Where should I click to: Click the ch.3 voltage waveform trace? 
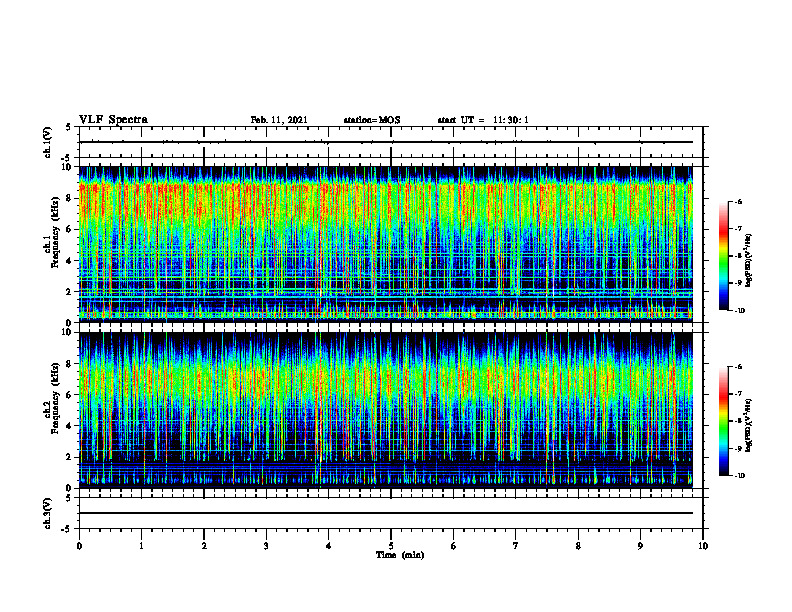pos(386,513)
